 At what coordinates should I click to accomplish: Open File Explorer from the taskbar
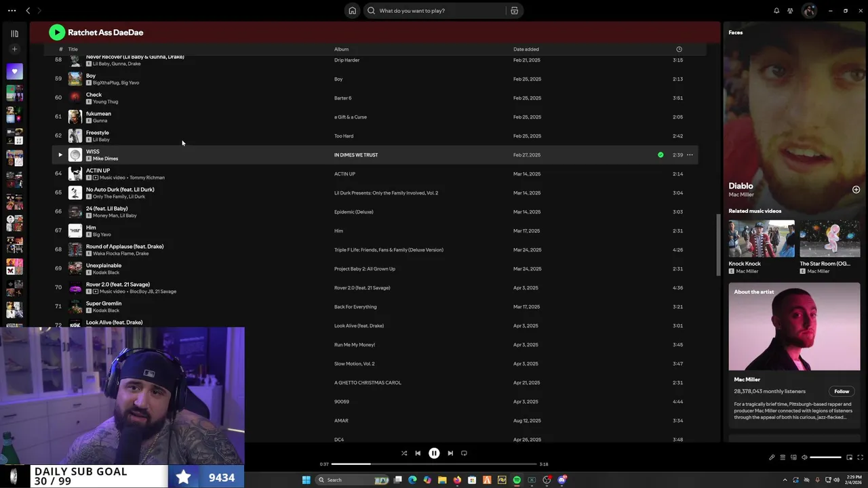(x=442, y=480)
